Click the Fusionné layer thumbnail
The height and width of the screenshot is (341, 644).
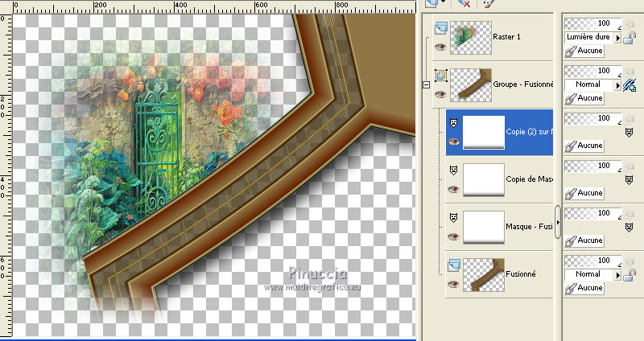point(484,275)
